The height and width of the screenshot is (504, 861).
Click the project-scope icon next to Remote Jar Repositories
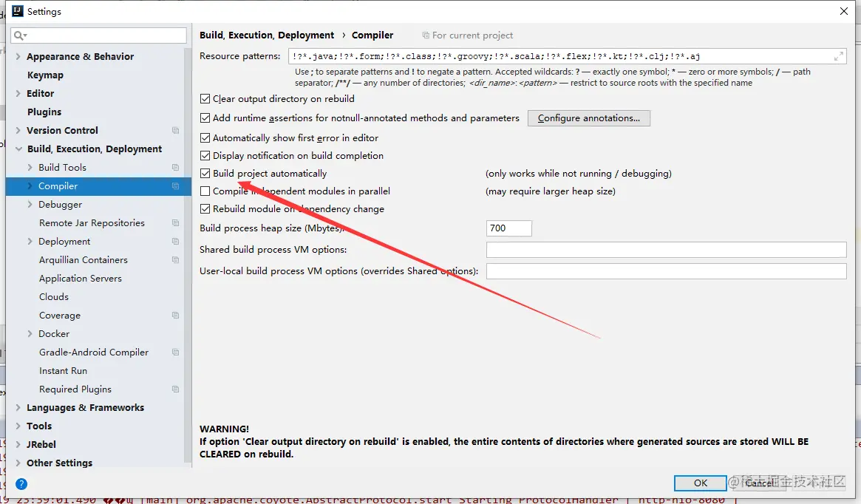pos(176,223)
